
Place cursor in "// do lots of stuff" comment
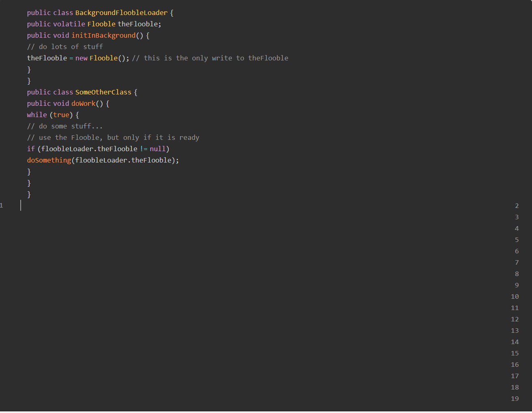[65, 47]
